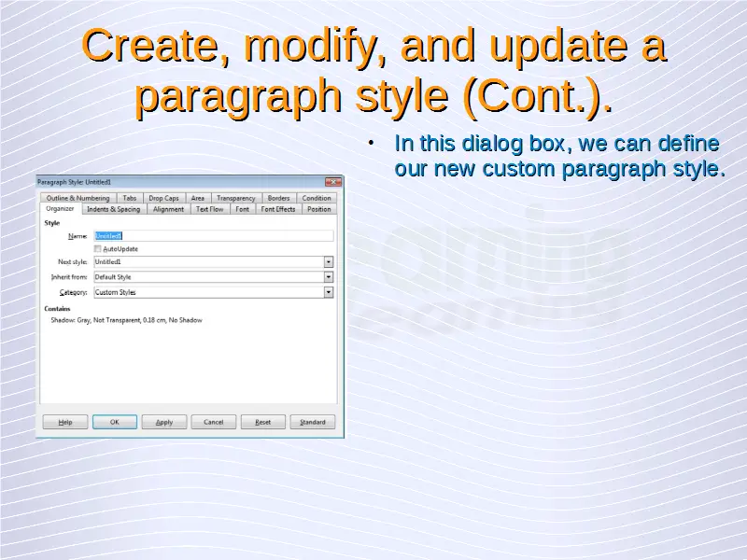
Task: Select the Drop Caps tab
Action: click(163, 198)
